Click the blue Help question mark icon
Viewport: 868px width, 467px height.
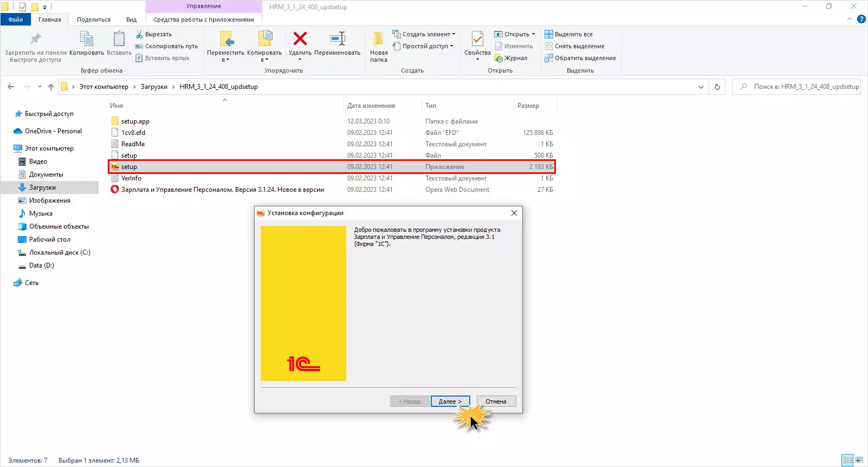(861, 20)
